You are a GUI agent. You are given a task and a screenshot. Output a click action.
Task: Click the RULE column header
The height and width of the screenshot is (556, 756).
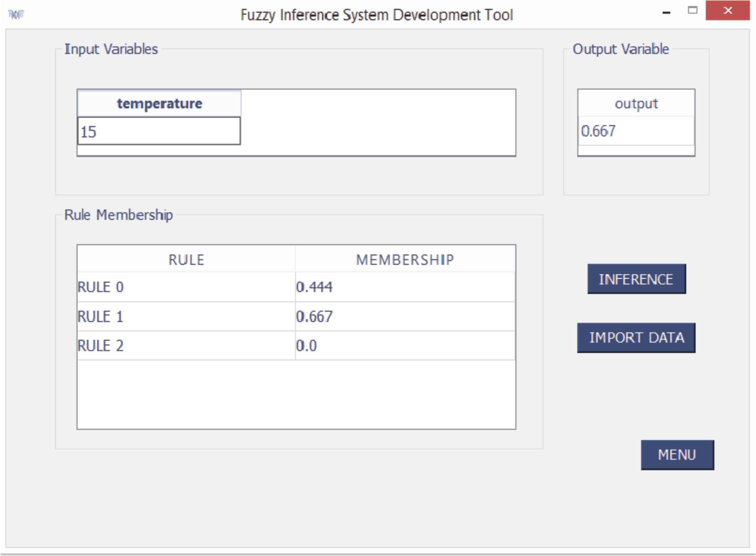click(186, 260)
